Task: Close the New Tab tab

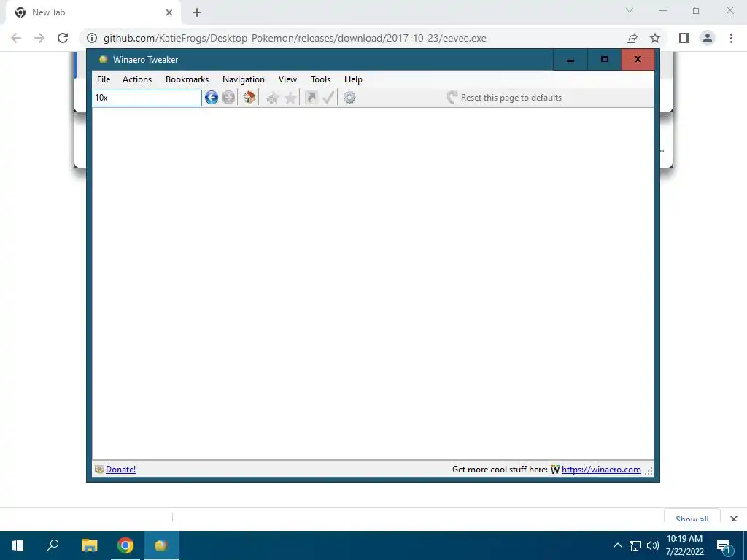Action: click(x=169, y=12)
